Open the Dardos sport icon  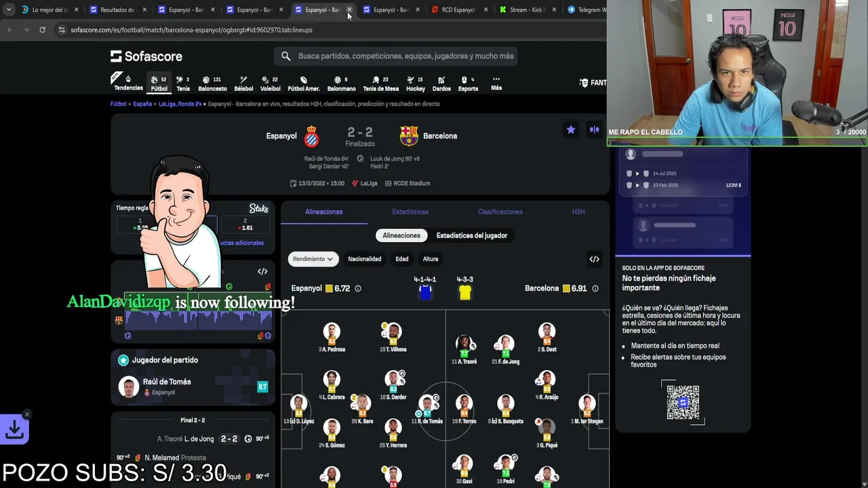(441, 83)
